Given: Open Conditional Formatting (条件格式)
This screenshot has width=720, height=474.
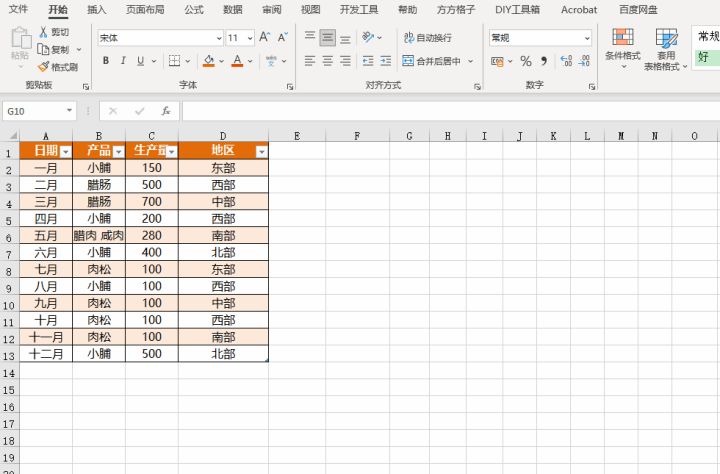Looking at the screenshot, I should click(x=623, y=48).
